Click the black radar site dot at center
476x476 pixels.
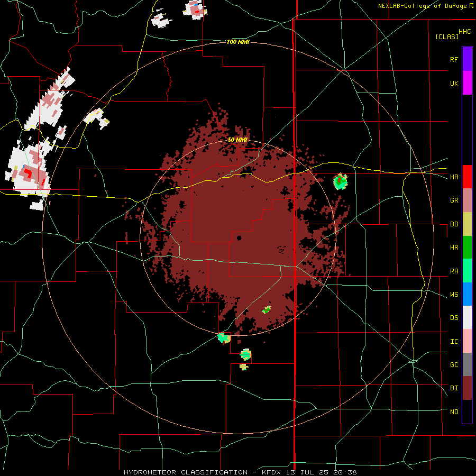(239, 237)
